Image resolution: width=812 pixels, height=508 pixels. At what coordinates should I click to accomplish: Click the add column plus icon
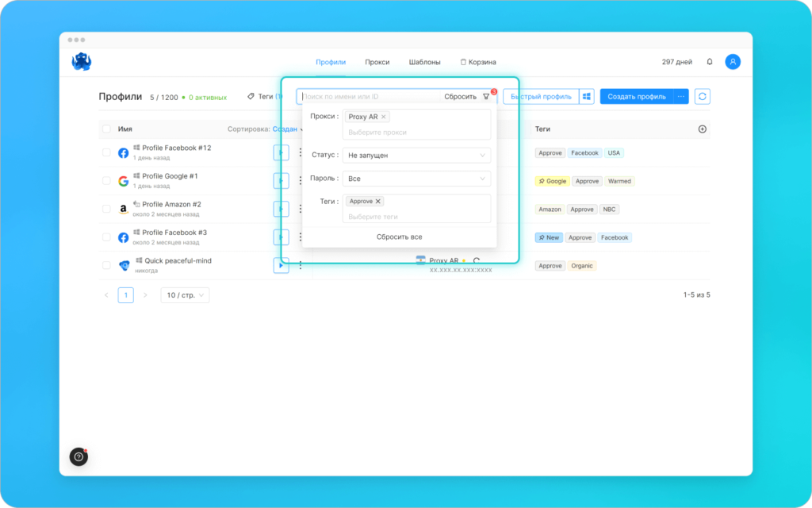703,129
